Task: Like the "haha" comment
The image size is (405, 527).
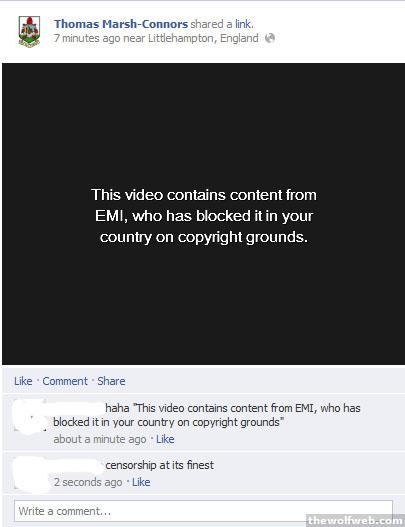Action: pyautogui.click(x=165, y=439)
